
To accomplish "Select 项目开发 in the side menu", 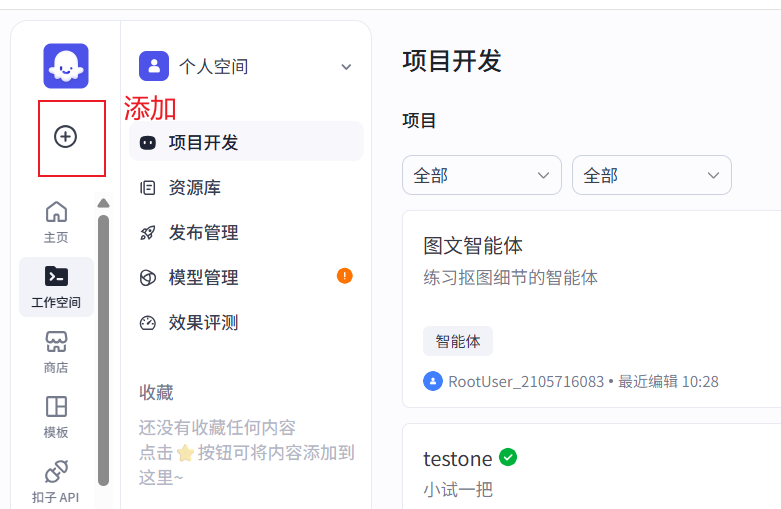I will click(246, 142).
